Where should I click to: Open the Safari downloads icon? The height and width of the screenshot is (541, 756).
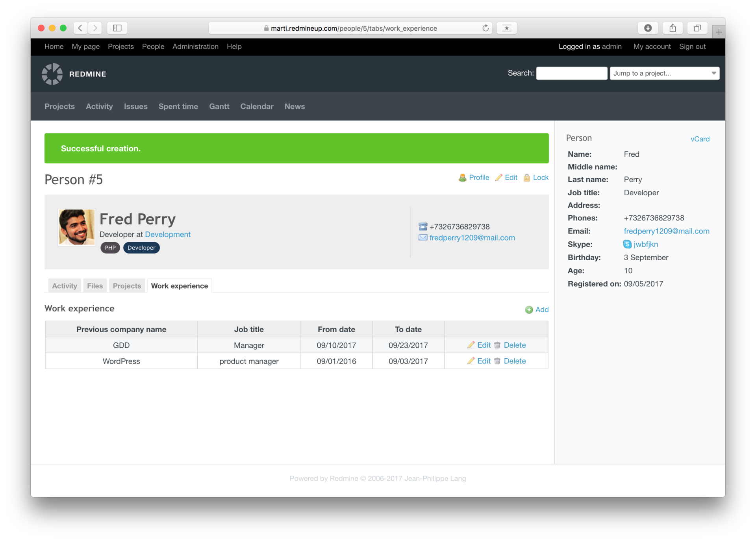tap(648, 28)
